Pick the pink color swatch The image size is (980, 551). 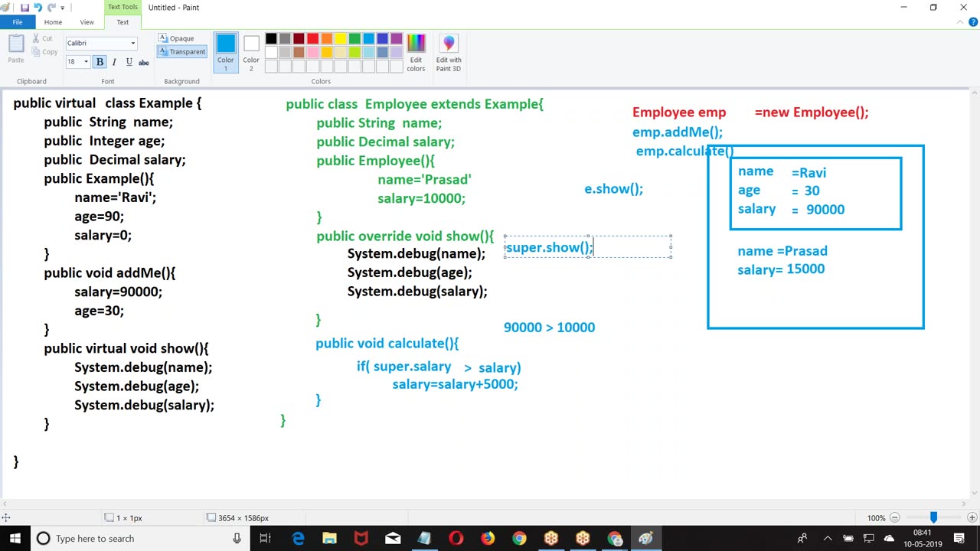pos(312,53)
